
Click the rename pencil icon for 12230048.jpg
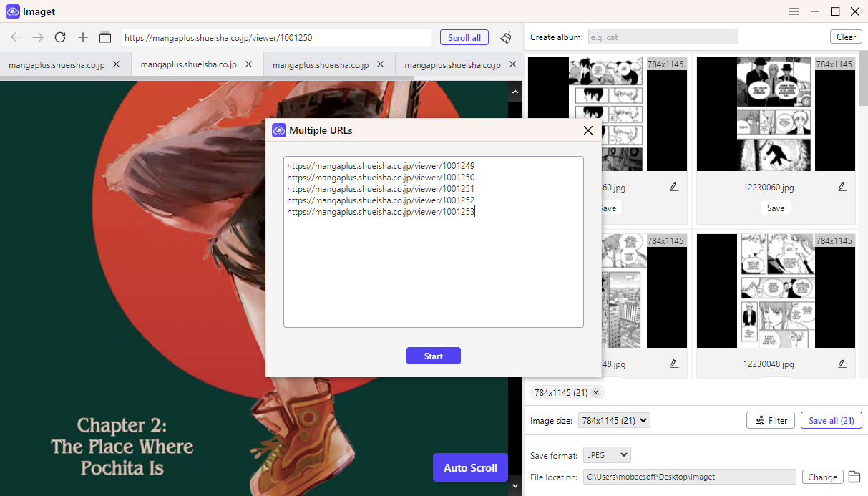click(842, 364)
